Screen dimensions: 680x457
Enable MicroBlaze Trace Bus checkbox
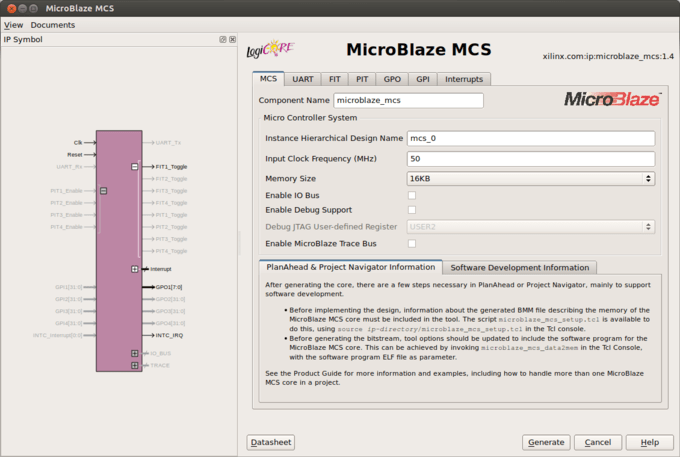412,244
